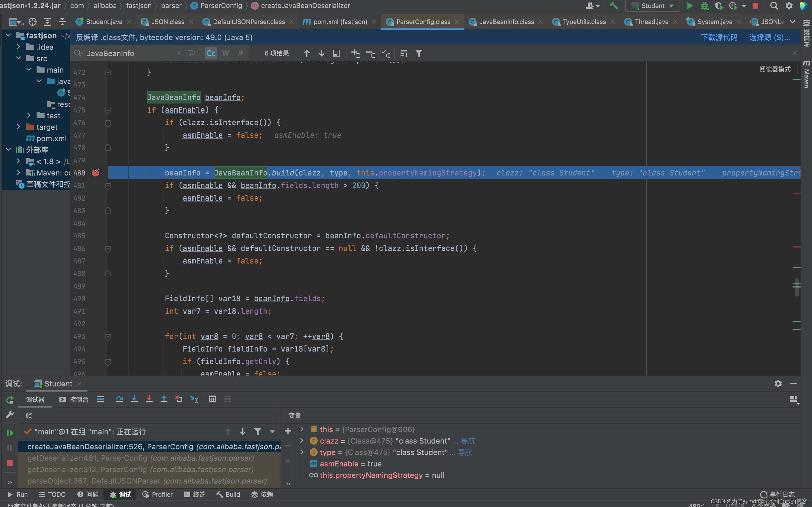Expand the 外部库 external libraries node
812x507 pixels.
point(8,149)
